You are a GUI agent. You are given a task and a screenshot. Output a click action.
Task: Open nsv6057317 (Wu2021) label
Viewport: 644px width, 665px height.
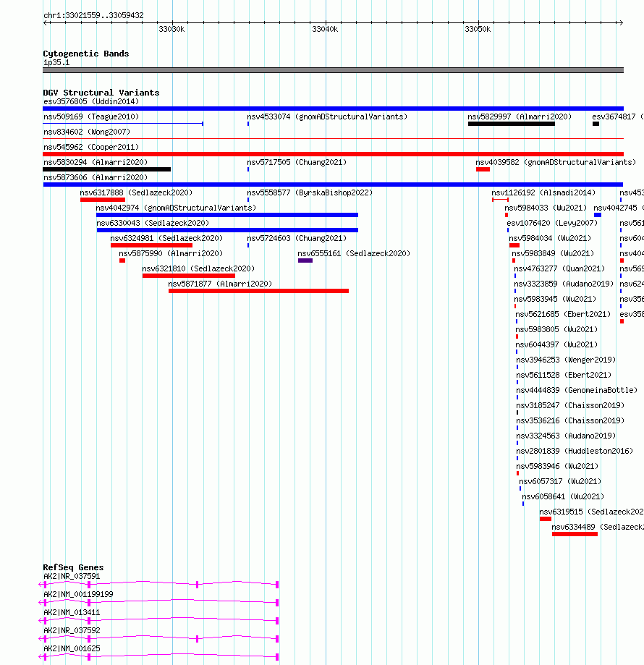click(x=560, y=482)
